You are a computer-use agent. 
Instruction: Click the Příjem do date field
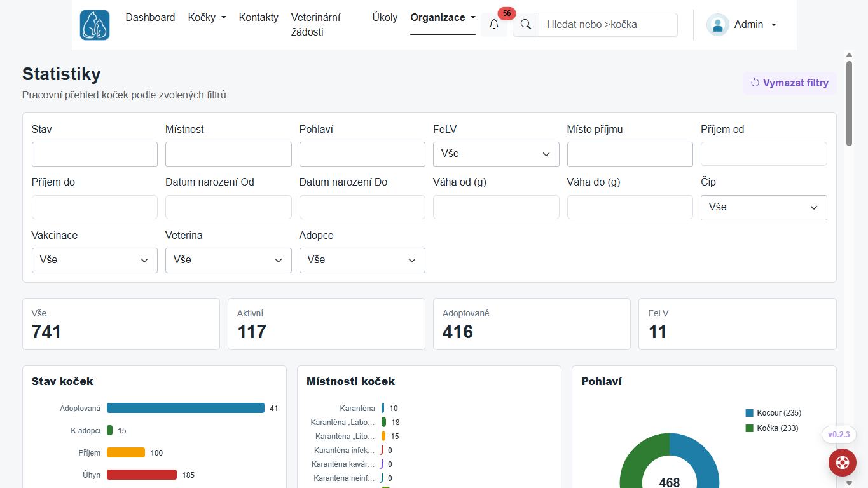point(95,207)
